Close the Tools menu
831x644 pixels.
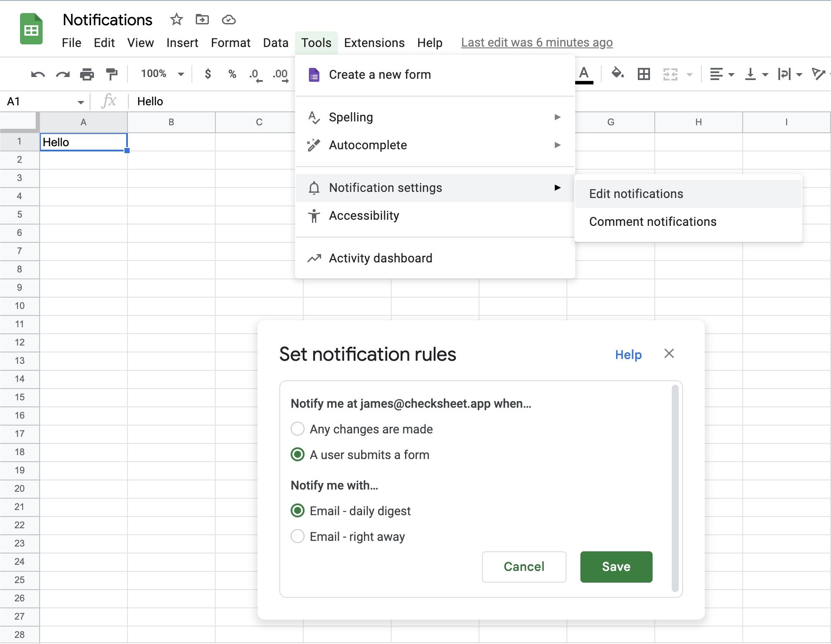click(316, 43)
